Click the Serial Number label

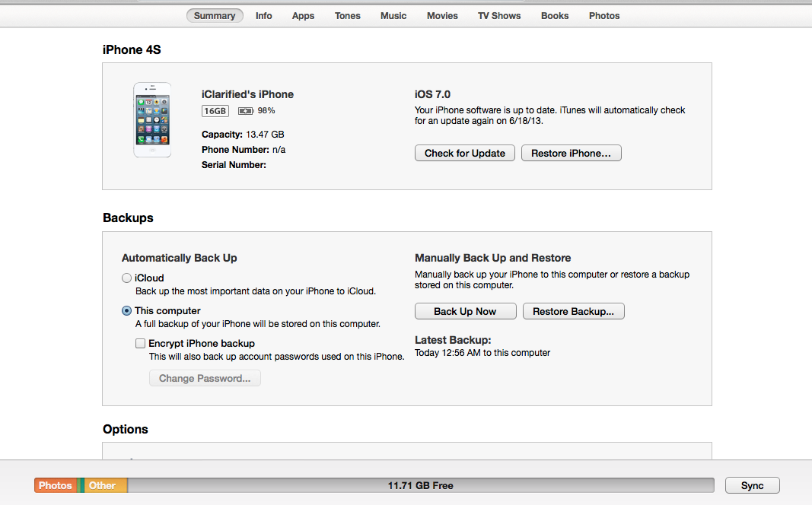pos(234,165)
